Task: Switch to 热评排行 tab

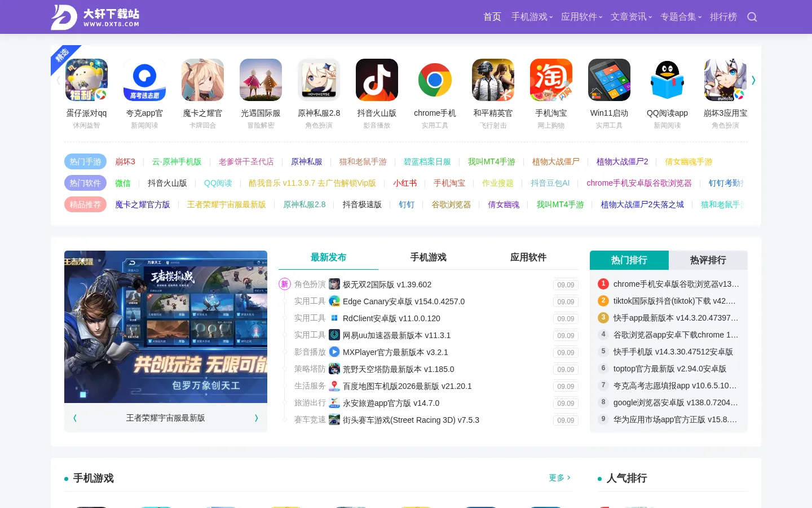Action: (x=708, y=260)
